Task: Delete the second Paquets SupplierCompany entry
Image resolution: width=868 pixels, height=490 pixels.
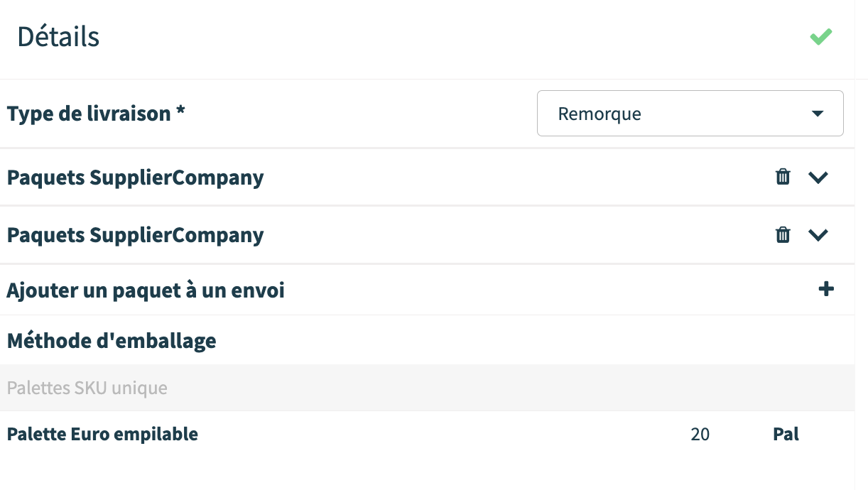Action: pyautogui.click(x=783, y=234)
